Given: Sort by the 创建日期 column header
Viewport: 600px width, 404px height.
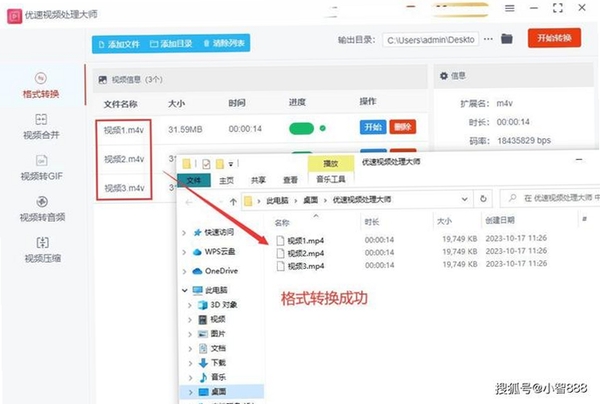Looking at the screenshot, I should click(500, 220).
